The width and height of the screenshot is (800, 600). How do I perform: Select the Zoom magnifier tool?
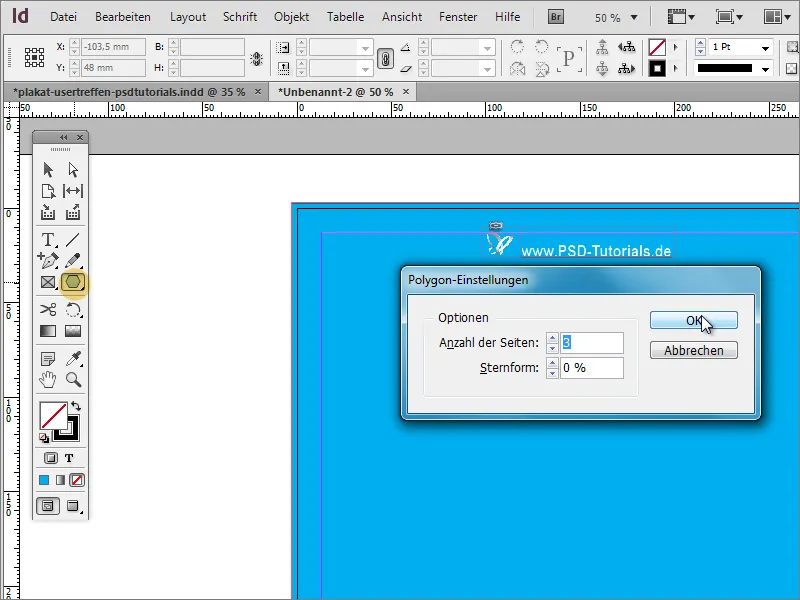pyautogui.click(x=73, y=380)
